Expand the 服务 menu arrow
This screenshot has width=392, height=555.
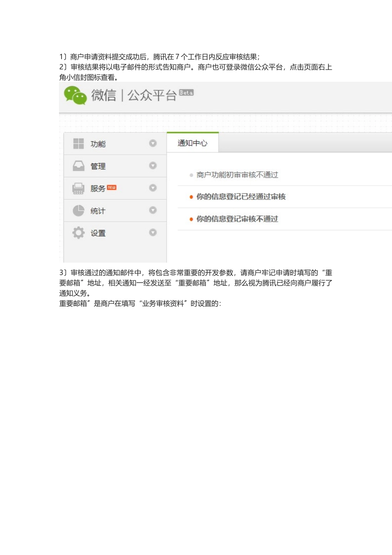[x=153, y=188]
